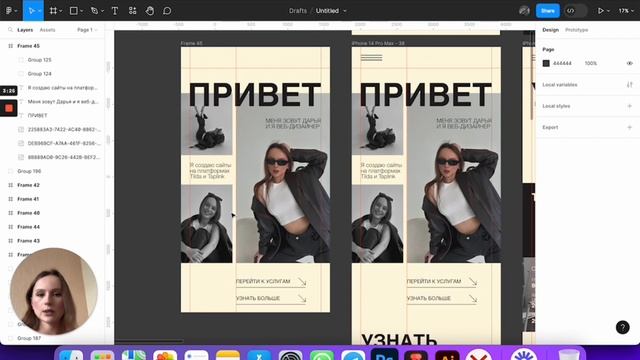
Task: Click ПЕРЕЙТИ К УСЛУГАМ in Frame 45
Action: (263, 281)
